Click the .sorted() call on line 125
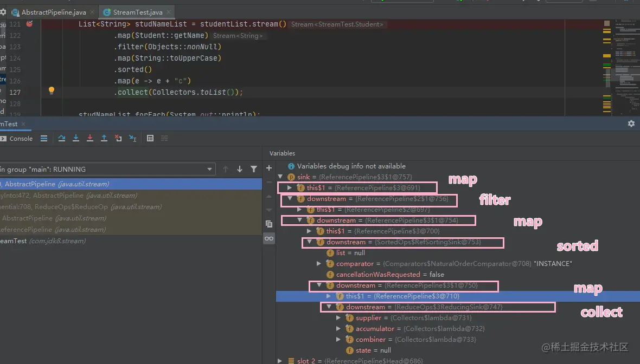The width and height of the screenshot is (640, 364). click(133, 70)
